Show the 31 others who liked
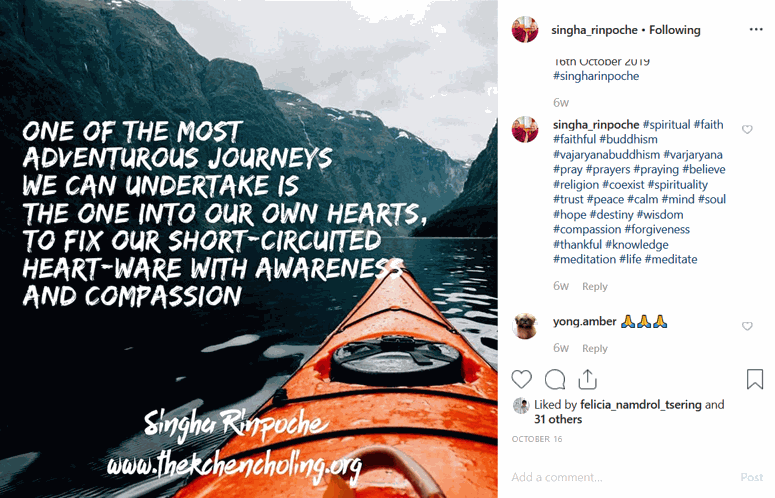 (x=558, y=419)
